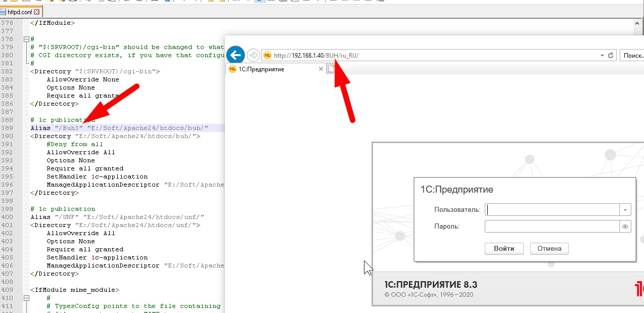Click "</IfModule>" on line 376
This screenshot has height=313, width=644.
(x=53, y=23)
